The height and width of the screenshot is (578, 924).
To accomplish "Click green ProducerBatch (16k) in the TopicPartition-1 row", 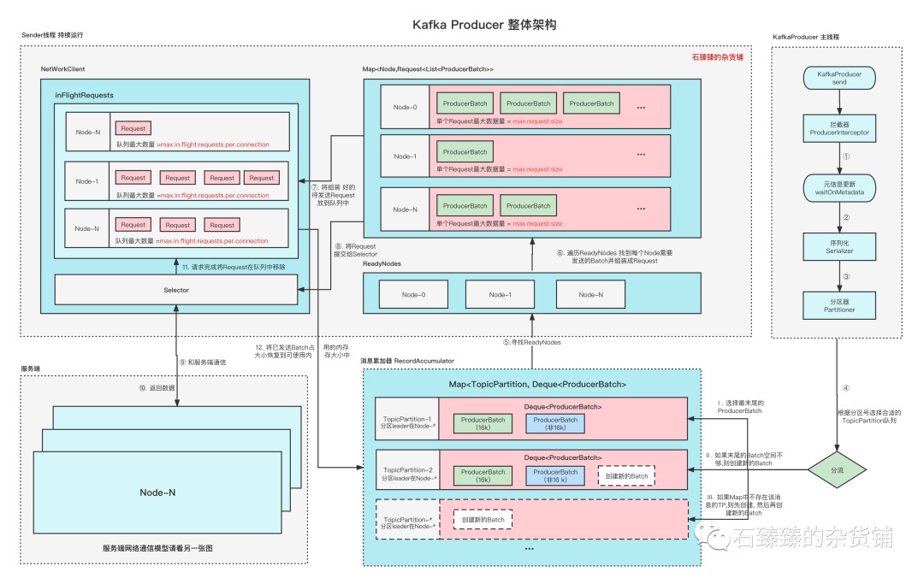I will pos(483,423).
